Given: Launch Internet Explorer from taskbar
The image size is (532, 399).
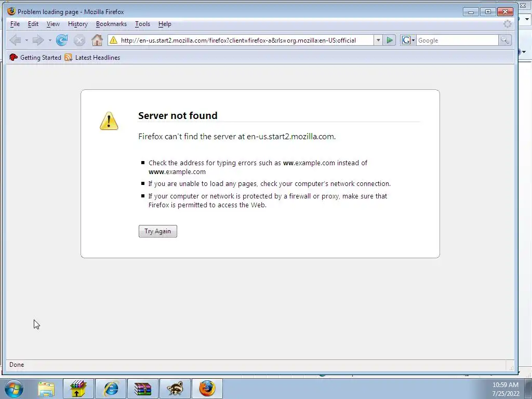Looking at the screenshot, I should click(x=111, y=389).
